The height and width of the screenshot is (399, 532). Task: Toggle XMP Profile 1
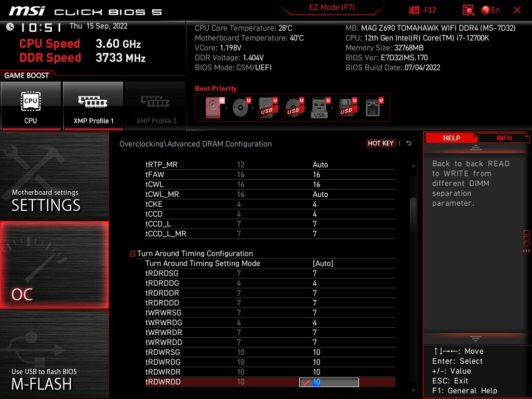[94, 106]
